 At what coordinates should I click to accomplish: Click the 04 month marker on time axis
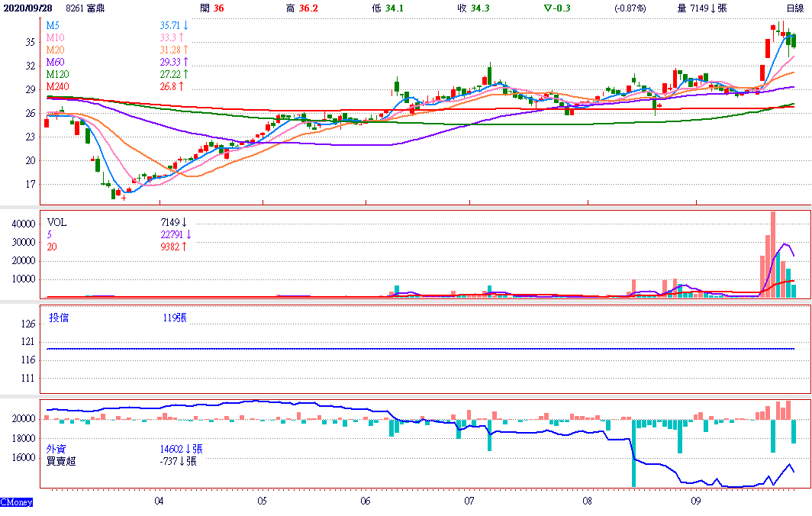159,501
